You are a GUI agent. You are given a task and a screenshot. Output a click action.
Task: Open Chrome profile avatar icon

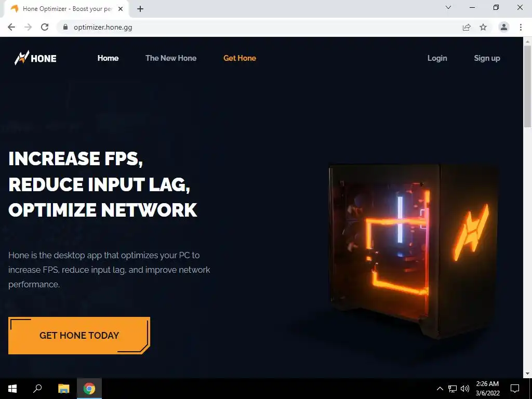click(x=504, y=27)
